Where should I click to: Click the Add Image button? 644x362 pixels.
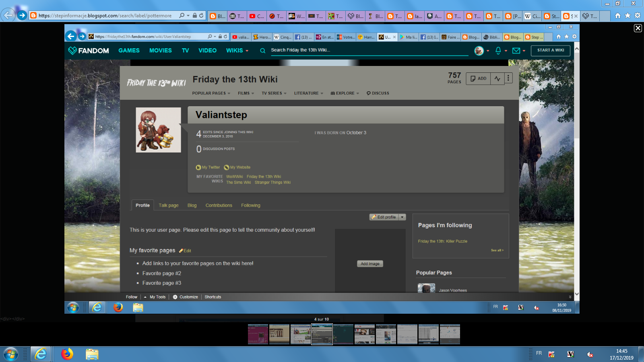370,264
